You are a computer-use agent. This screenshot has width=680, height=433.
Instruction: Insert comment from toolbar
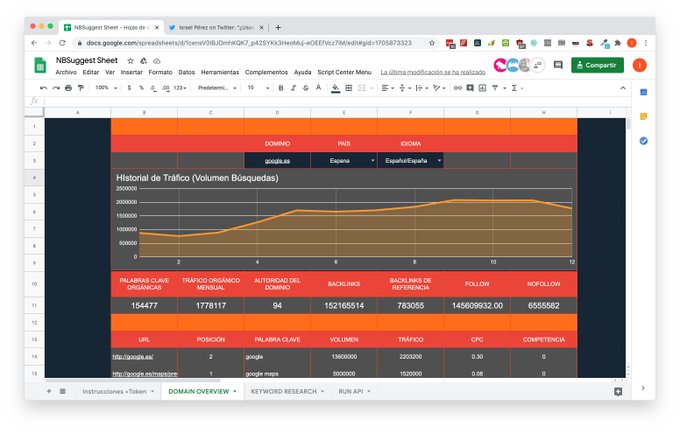pos(470,88)
